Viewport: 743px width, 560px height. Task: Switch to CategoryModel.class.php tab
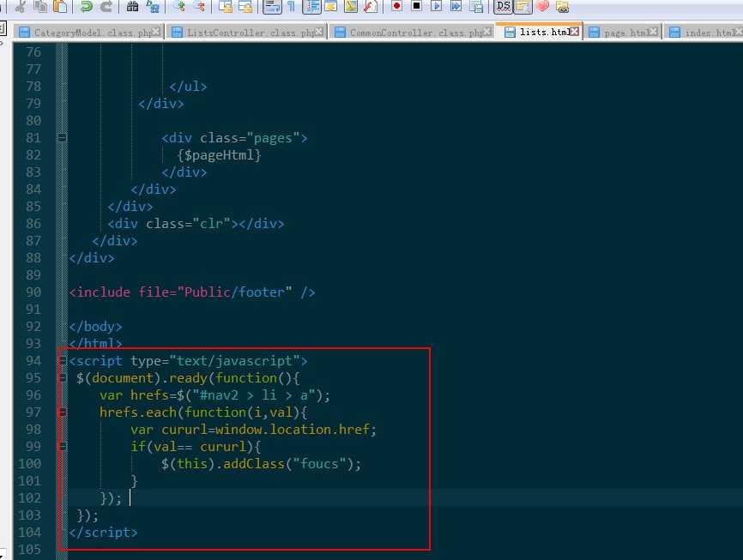tap(88, 33)
